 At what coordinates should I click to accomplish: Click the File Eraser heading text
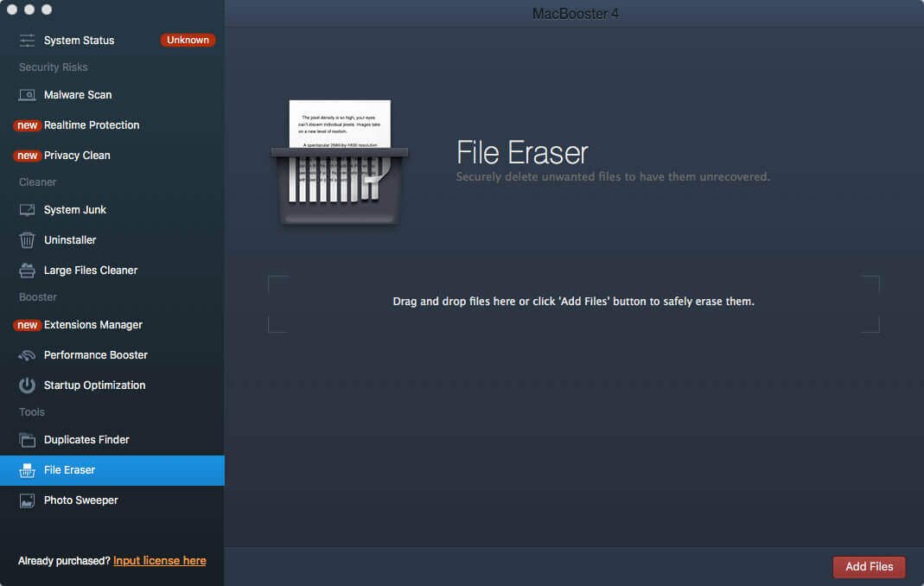coord(522,153)
